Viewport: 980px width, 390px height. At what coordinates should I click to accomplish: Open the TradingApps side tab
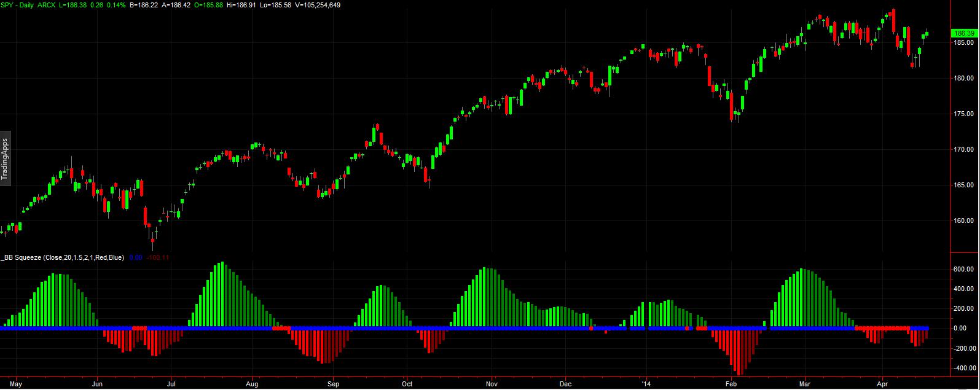point(5,157)
